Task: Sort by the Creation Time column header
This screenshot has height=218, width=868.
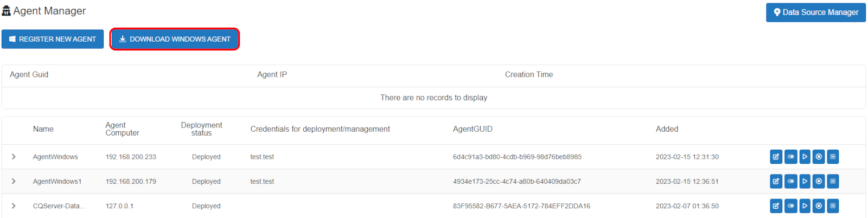Action: (x=529, y=75)
